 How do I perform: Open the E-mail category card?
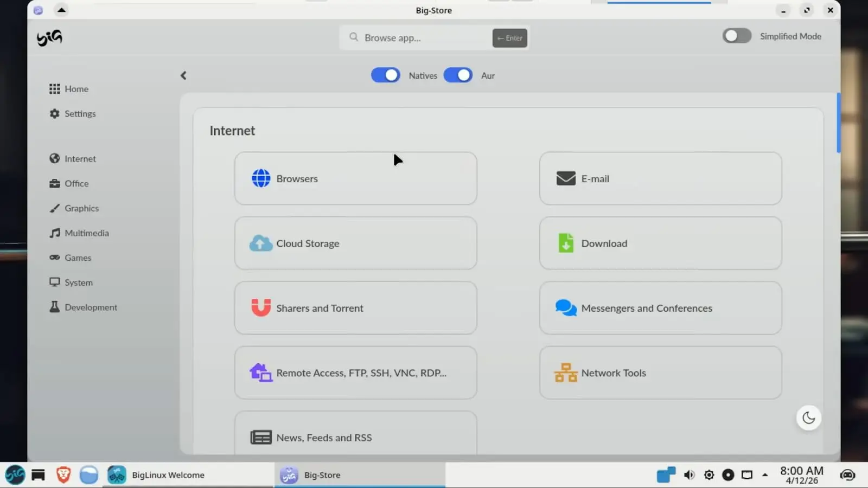click(660, 178)
